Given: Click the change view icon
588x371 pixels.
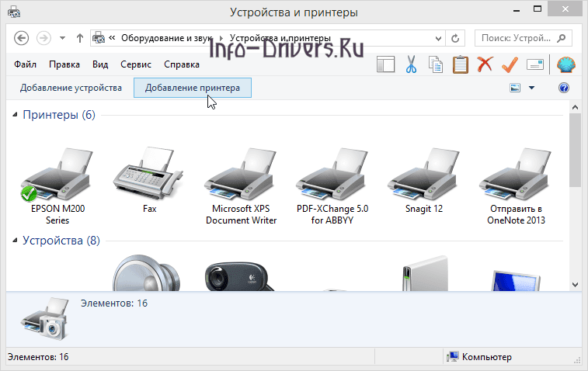Looking at the screenshot, I should click(515, 88).
